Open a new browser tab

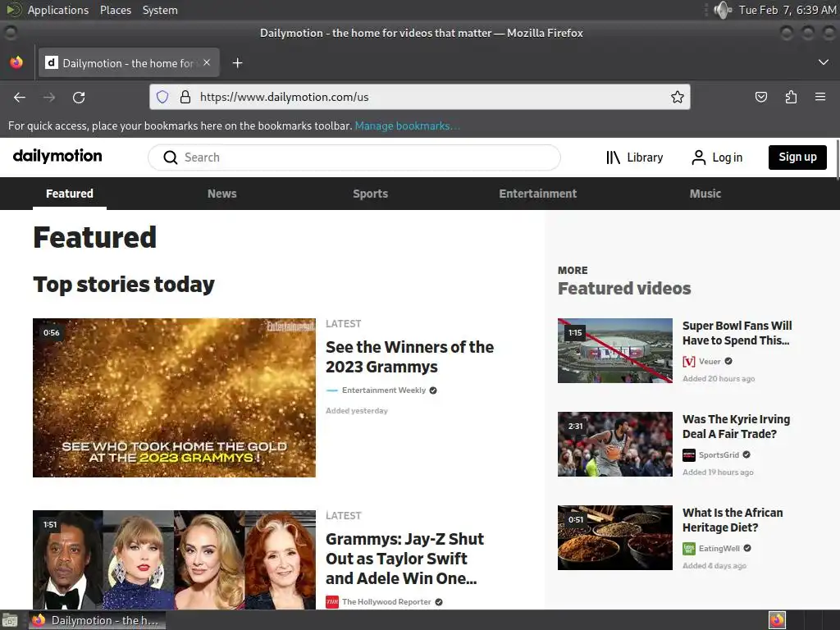[x=237, y=63]
